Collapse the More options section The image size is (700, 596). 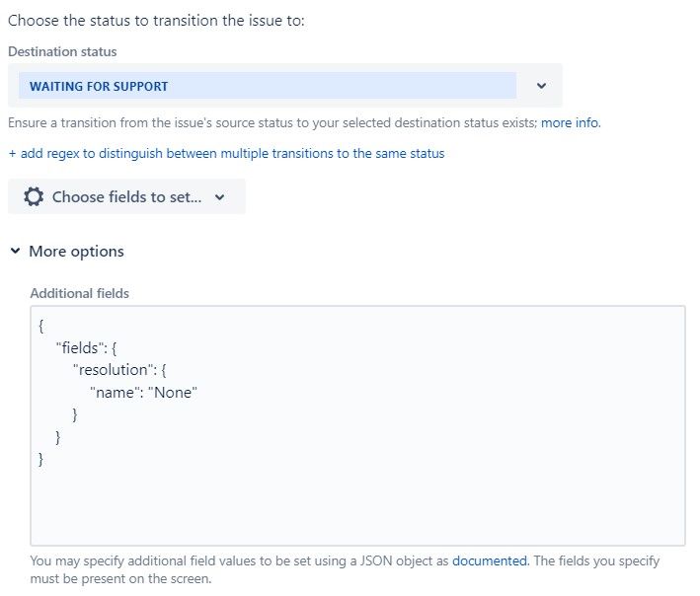[x=76, y=252]
